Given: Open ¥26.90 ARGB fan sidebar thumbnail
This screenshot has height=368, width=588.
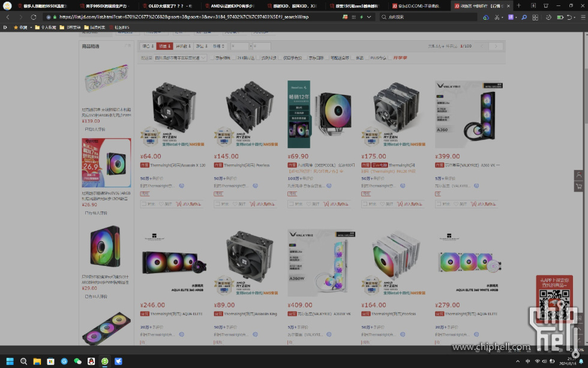Looking at the screenshot, I should 107,163.
